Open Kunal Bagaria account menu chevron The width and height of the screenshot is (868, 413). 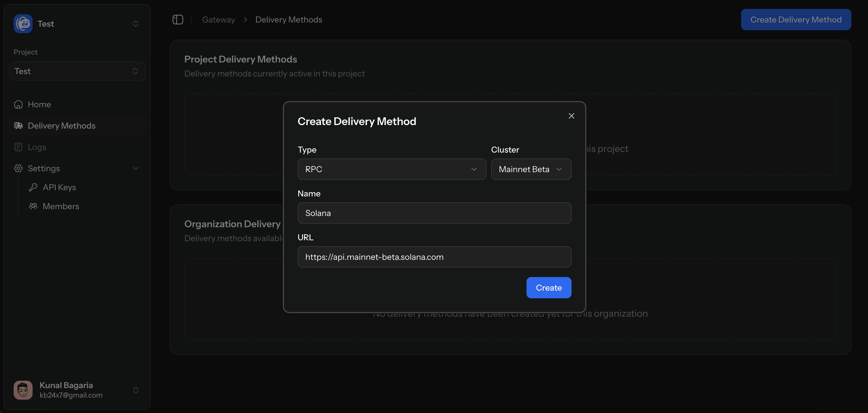coord(136,390)
